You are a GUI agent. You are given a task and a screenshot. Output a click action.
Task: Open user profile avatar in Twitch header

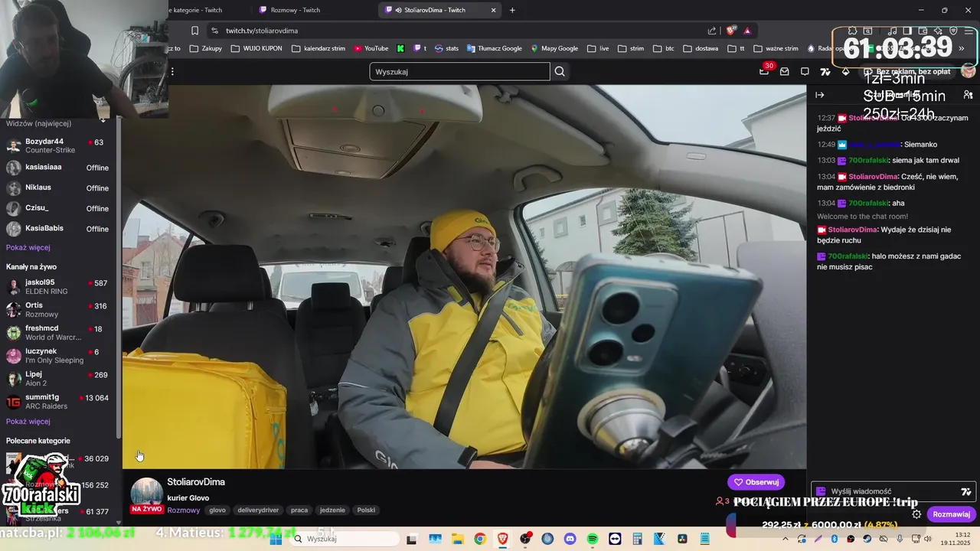(x=968, y=71)
